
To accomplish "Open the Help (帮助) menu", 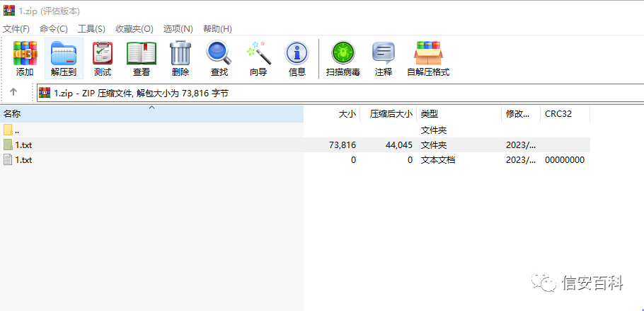I will [x=217, y=29].
